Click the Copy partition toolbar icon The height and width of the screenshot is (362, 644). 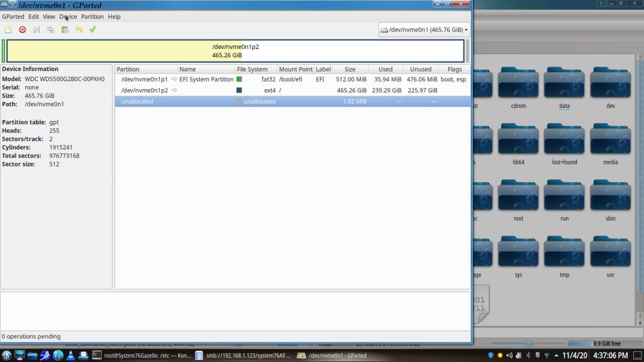(x=50, y=30)
